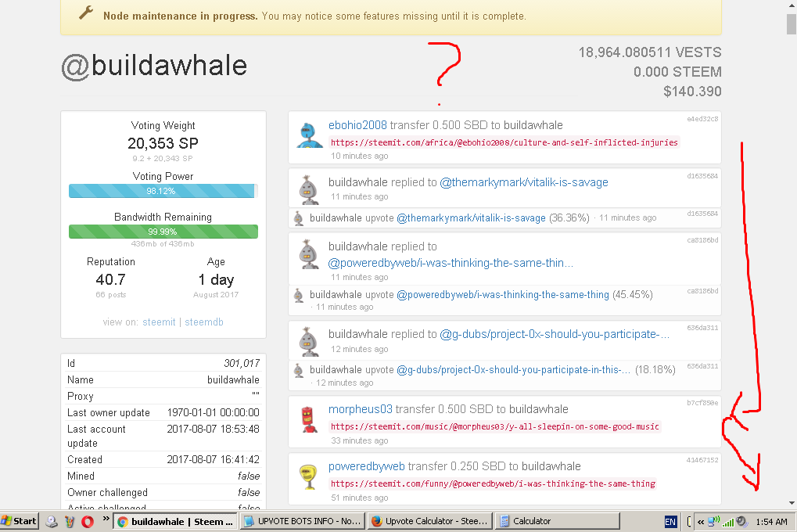This screenshot has width=797, height=532.
Task: Click buildawhale avatar beside g-dubs reply
Action: point(308,341)
